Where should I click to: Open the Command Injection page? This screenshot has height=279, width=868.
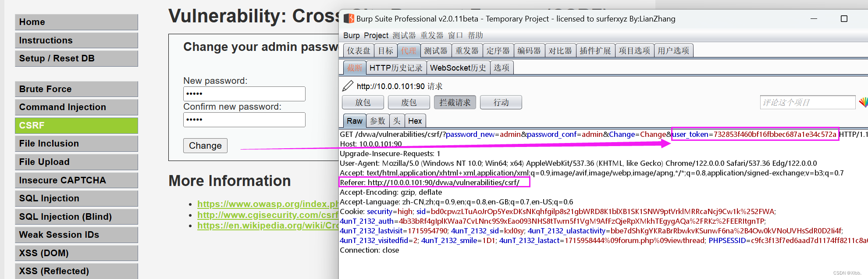pos(76,107)
